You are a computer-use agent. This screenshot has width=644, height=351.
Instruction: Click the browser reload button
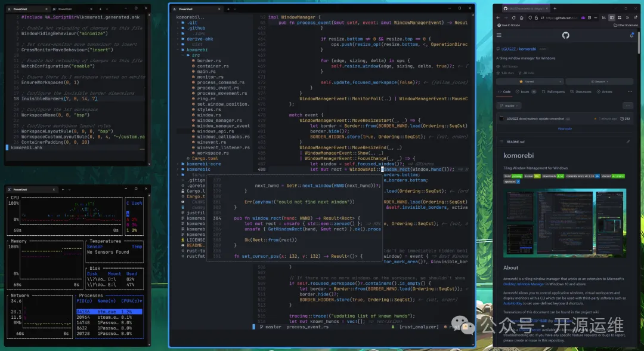tap(515, 18)
